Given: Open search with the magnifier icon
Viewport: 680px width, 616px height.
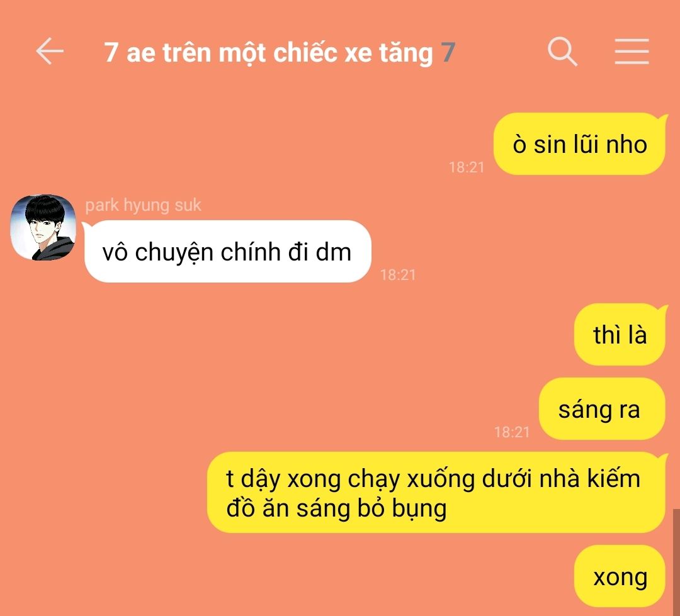Looking at the screenshot, I should click(562, 51).
